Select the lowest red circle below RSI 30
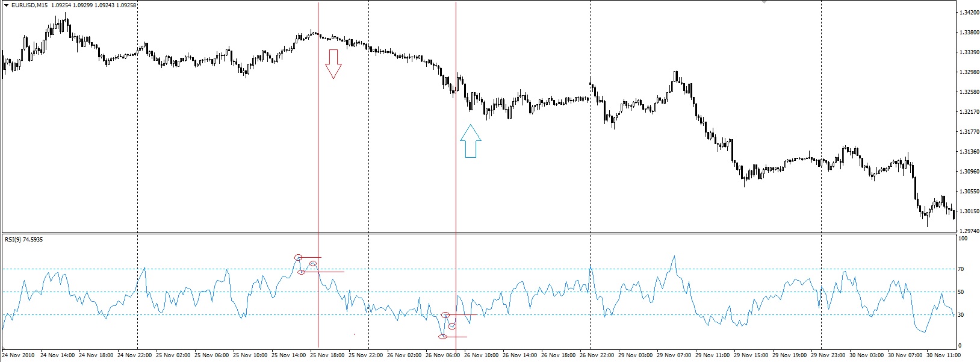This screenshot has width=980, height=362. click(443, 337)
